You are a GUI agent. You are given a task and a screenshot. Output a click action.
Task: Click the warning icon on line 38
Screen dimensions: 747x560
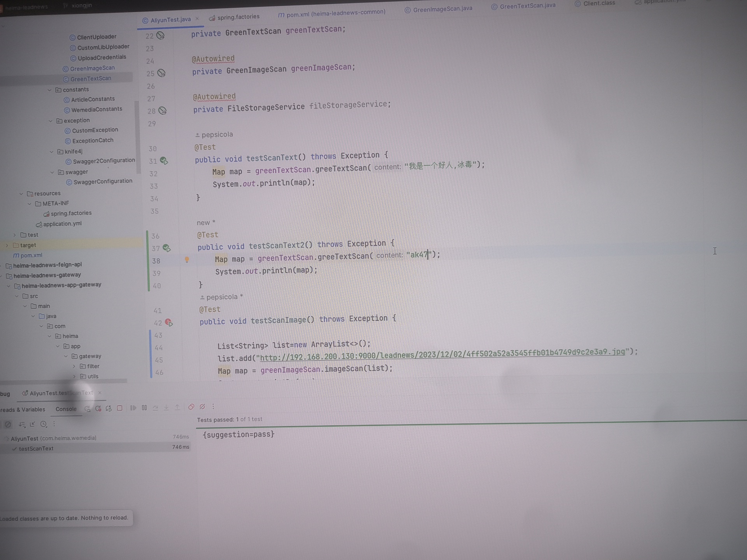(186, 259)
